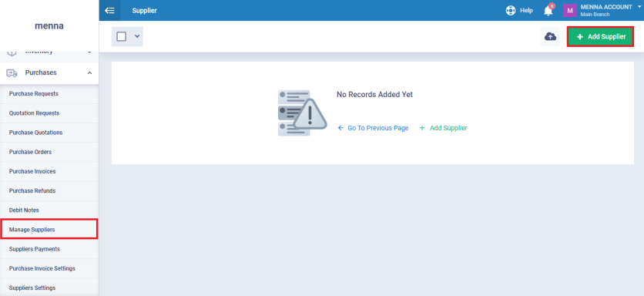This screenshot has width=644, height=296.
Task: Open the Help lifebuoy icon
Action: (x=511, y=11)
